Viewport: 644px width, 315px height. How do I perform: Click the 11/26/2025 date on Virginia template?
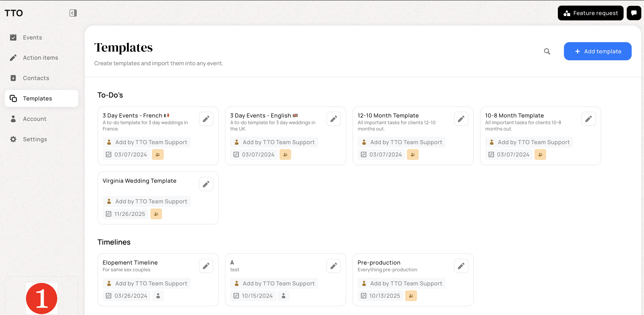point(125,214)
